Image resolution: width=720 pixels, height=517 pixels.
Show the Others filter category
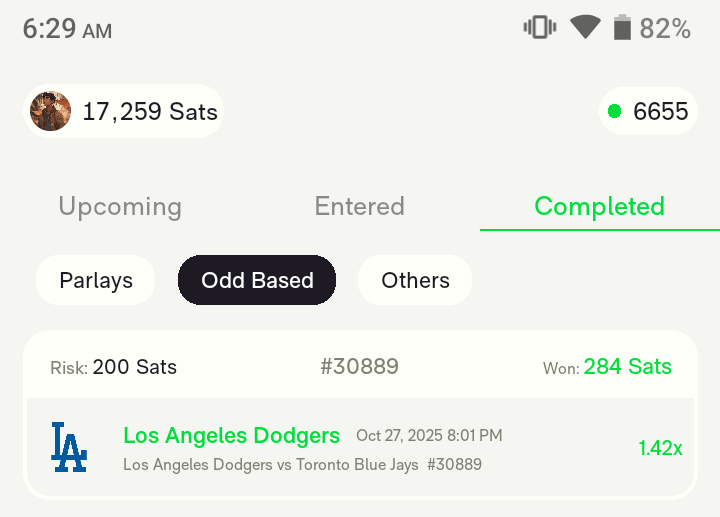point(415,280)
